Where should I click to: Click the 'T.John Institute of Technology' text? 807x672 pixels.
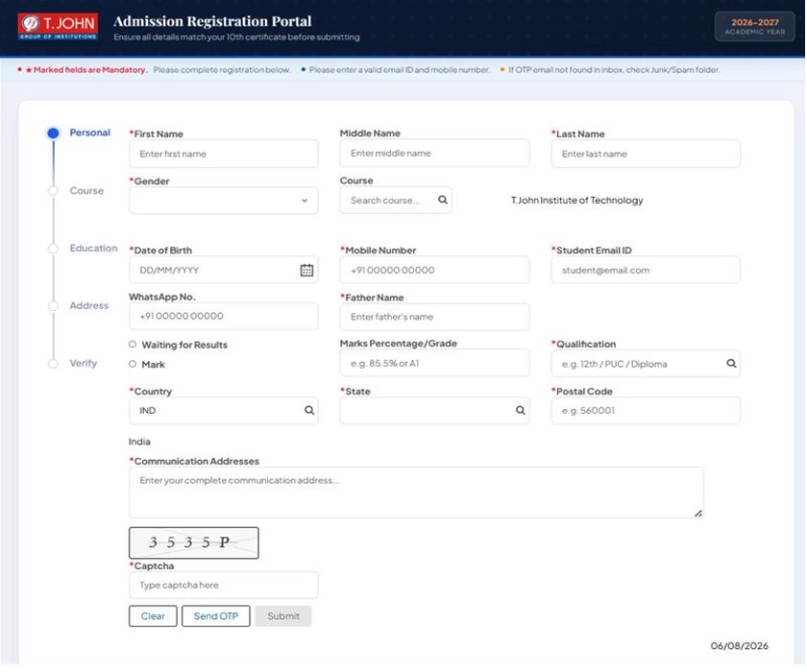576,200
